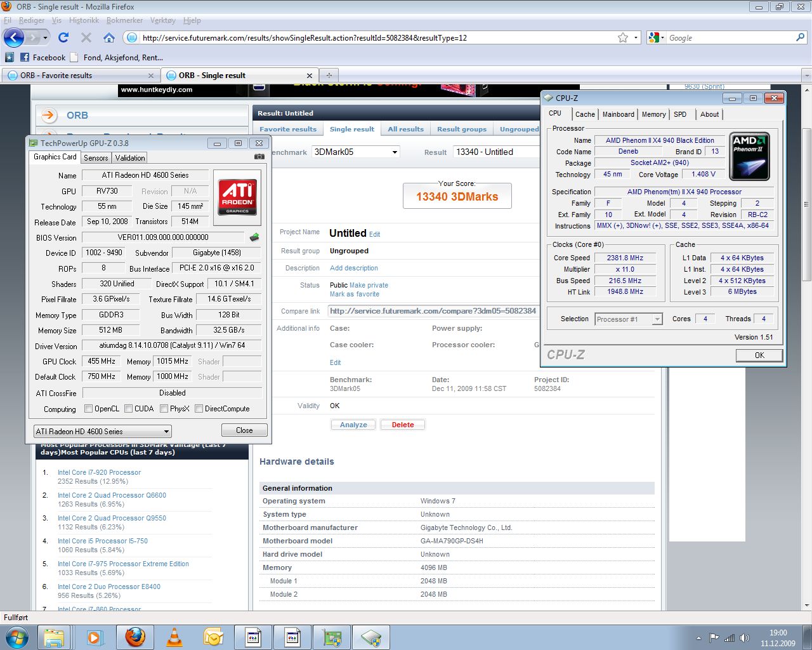The height and width of the screenshot is (650, 812).
Task: Switch to Sensors tab in GPU-Z
Action: click(x=96, y=157)
